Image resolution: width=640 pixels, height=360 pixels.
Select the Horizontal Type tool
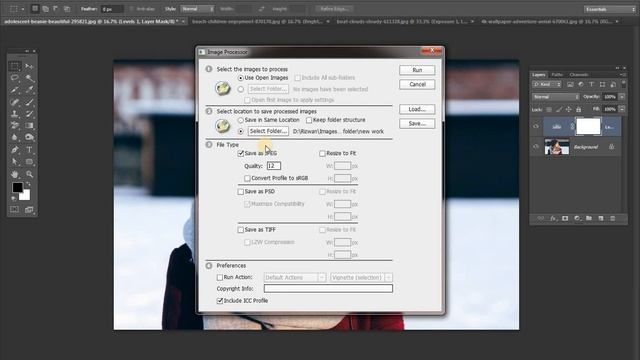click(x=29, y=150)
